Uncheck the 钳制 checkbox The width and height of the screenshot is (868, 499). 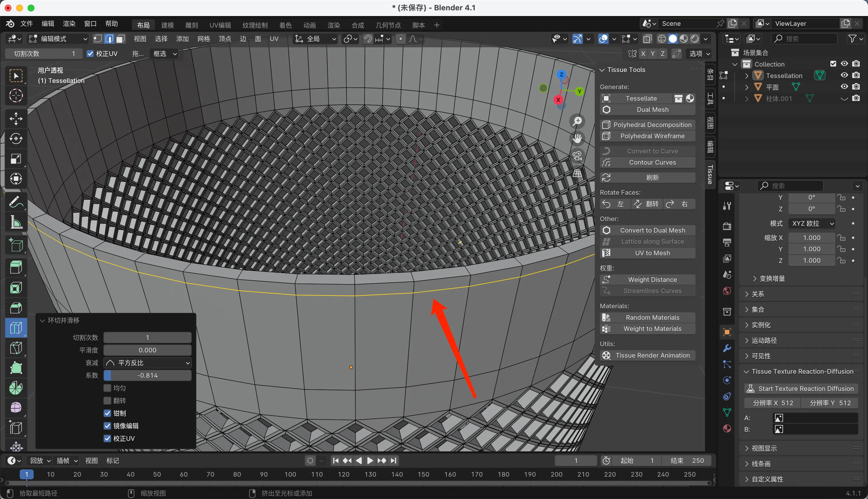107,413
